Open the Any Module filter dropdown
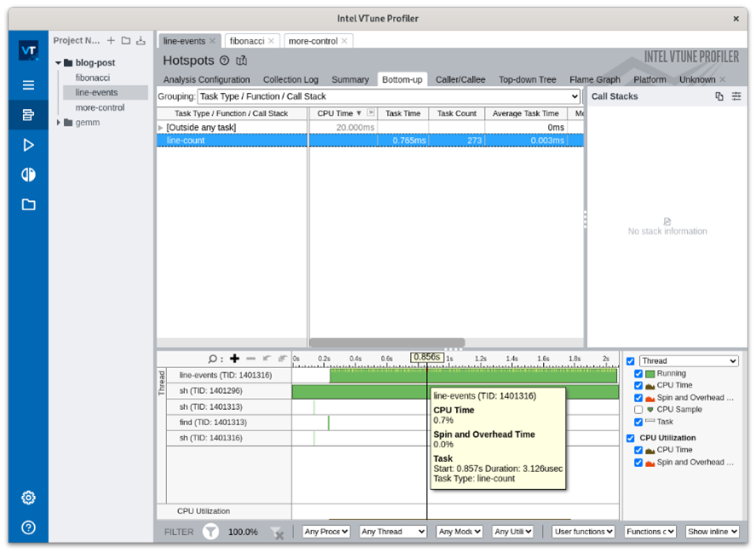The width and height of the screenshot is (756, 553). 459,532
